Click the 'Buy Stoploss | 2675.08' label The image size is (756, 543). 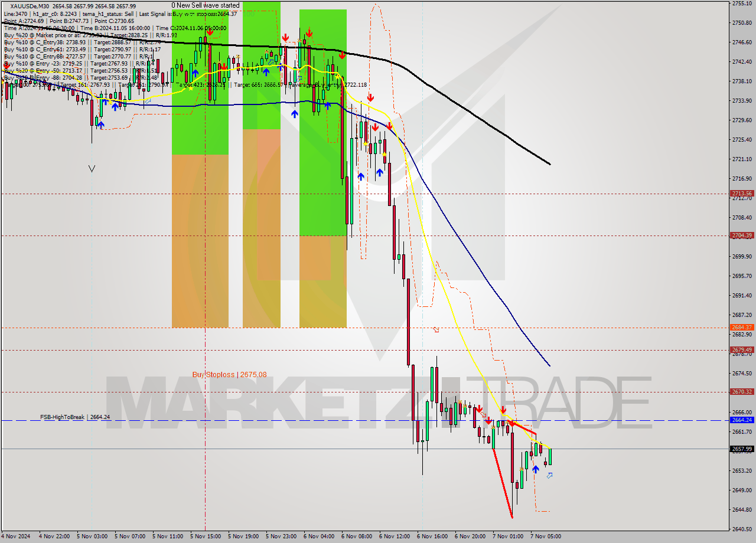(229, 375)
